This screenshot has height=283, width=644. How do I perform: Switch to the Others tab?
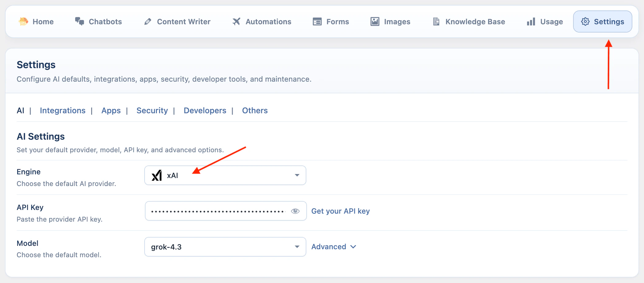255,110
